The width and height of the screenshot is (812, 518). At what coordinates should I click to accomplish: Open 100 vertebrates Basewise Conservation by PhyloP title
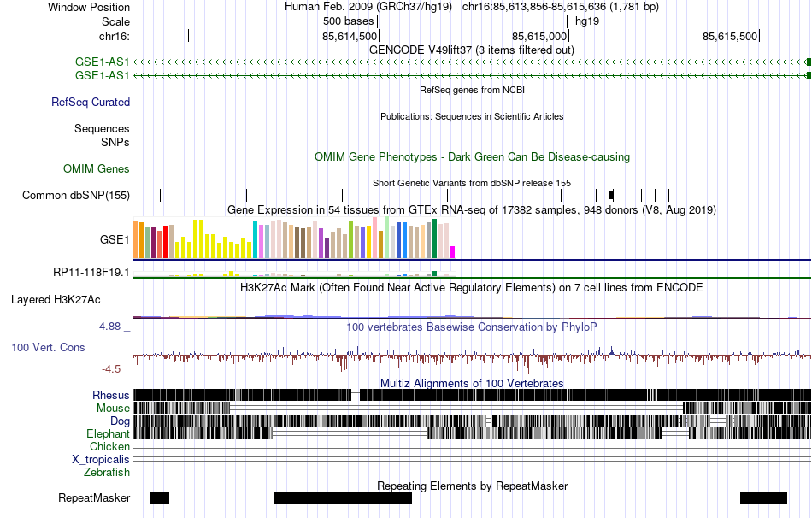(x=472, y=327)
